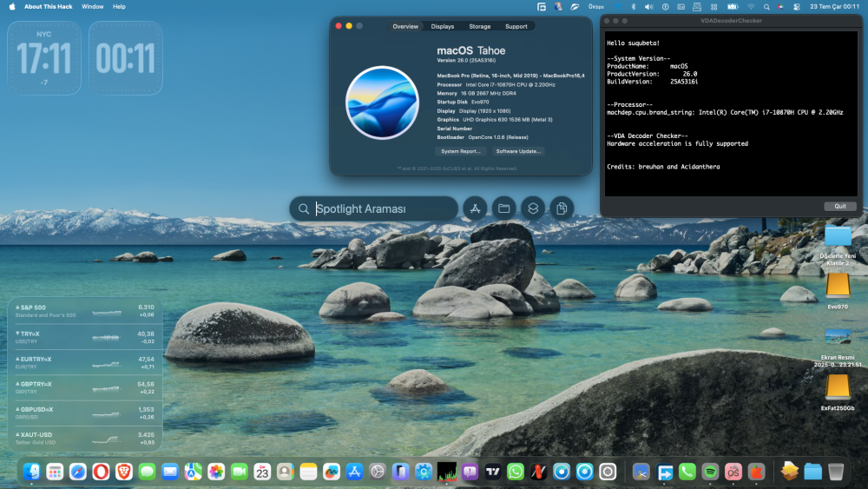The width and height of the screenshot is (868, 489).
Task: Select the Overview tab
Action: (405, 27)
